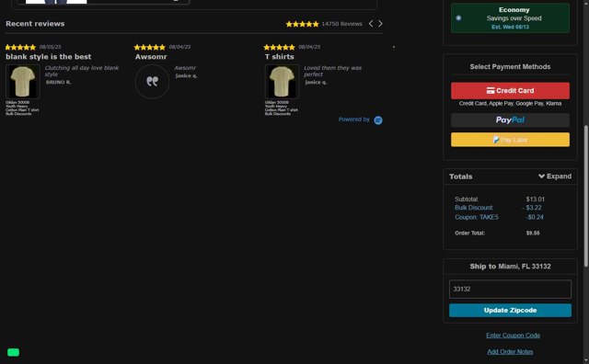The image size is (589, 364).
Task: Click the star rating on T shirts review
Action: pos(279,47)
